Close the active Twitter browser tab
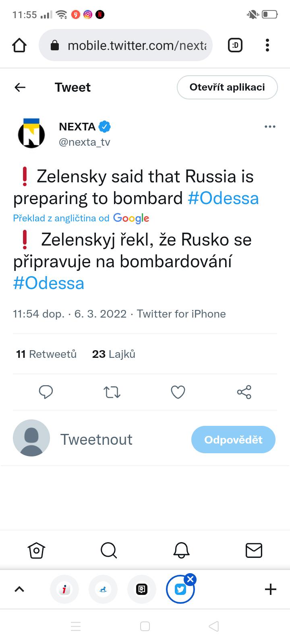 tap(191, 580)
